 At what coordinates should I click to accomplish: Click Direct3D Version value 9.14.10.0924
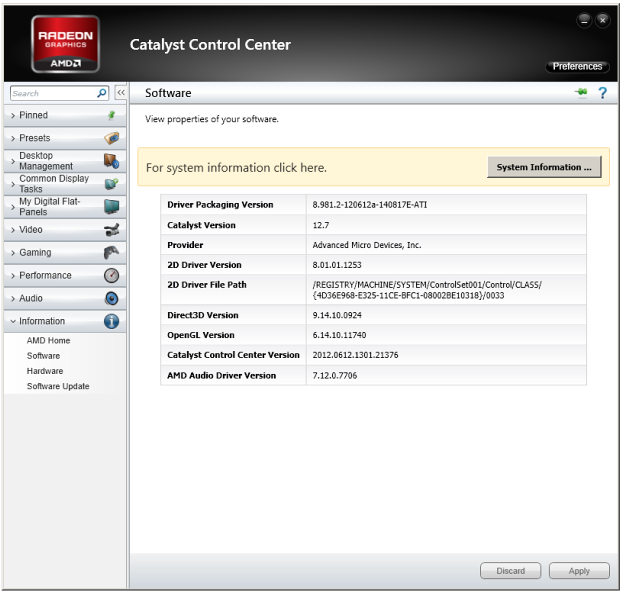tap(337, 315)
